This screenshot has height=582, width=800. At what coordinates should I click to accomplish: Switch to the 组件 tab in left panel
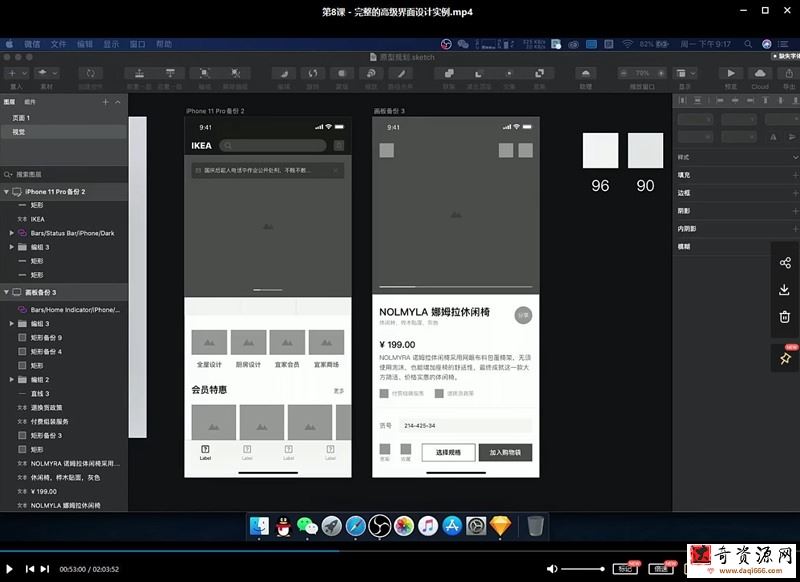point(30,102)
